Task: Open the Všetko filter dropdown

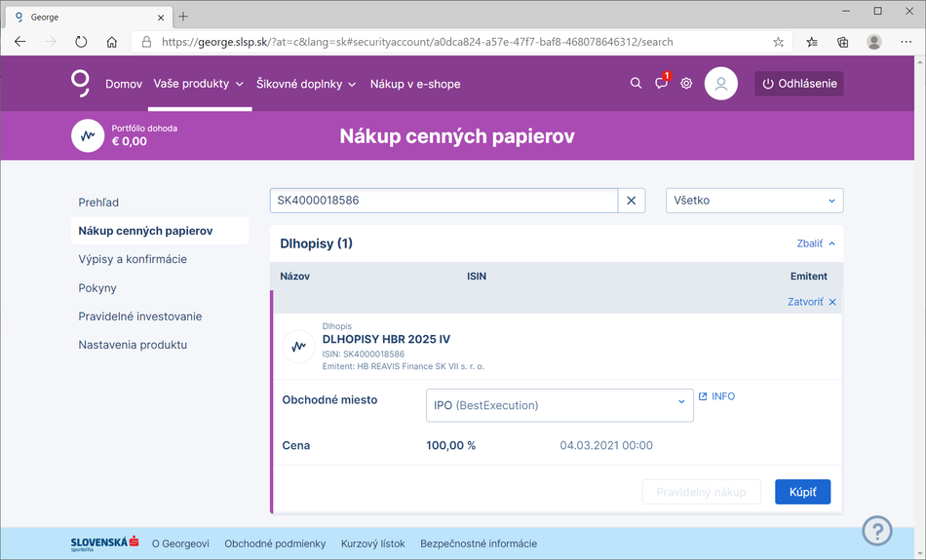Action: pyautogui.click(x=754, y=201)
